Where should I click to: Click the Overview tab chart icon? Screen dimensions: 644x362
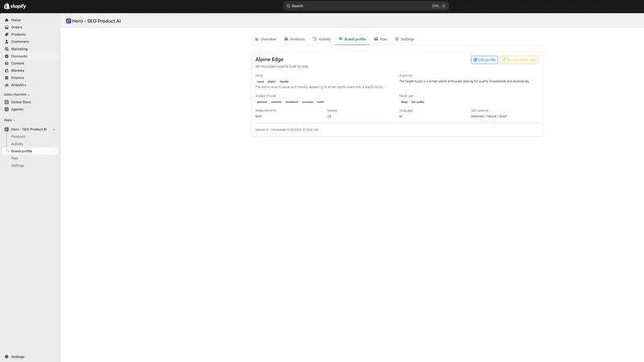point(257,39)
